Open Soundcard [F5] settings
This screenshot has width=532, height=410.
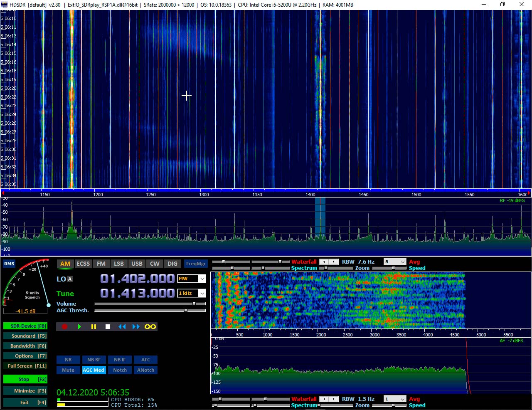(25, 336)
